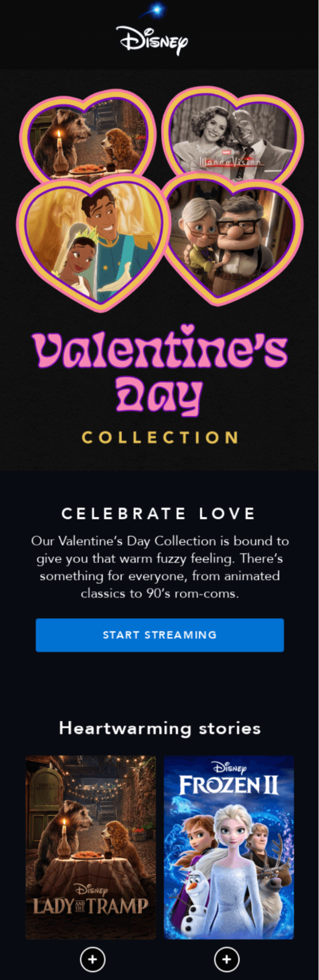Click the WandaVision logo inside the heart
Screen dimensions: 319x980
pos(229,162)
